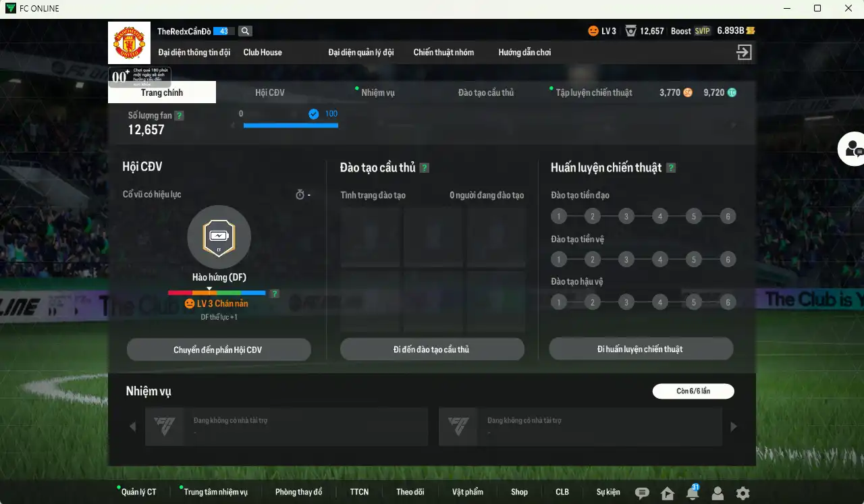The image size is (864, 504).
Task: Open the settings gear icon
Action: click(743, 493)
